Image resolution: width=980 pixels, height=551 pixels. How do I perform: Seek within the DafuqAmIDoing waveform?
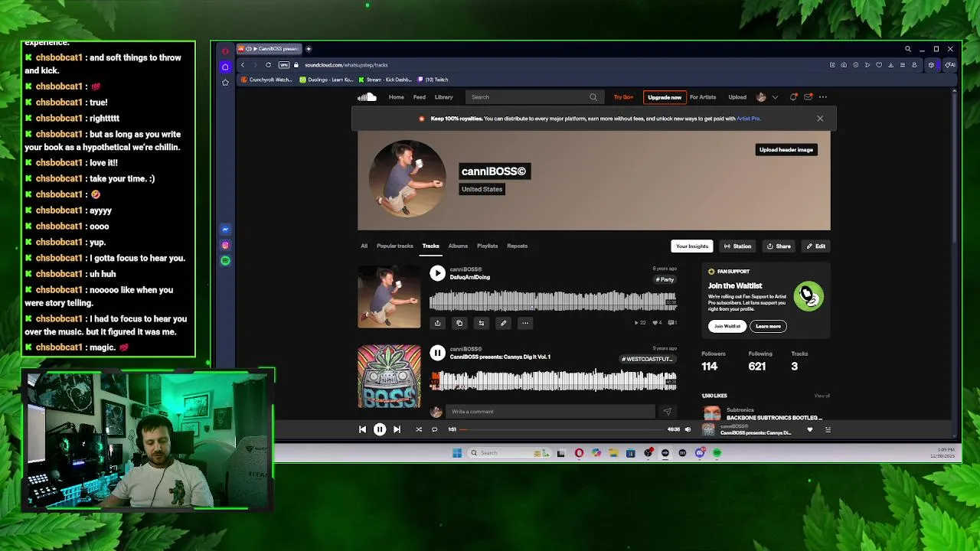(x=553, y=301)
